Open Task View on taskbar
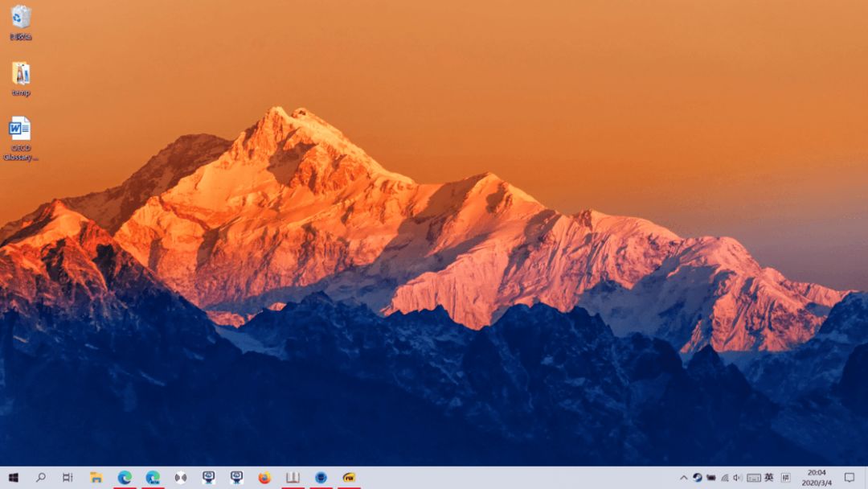The image size is (868, 489). [68, 478]
